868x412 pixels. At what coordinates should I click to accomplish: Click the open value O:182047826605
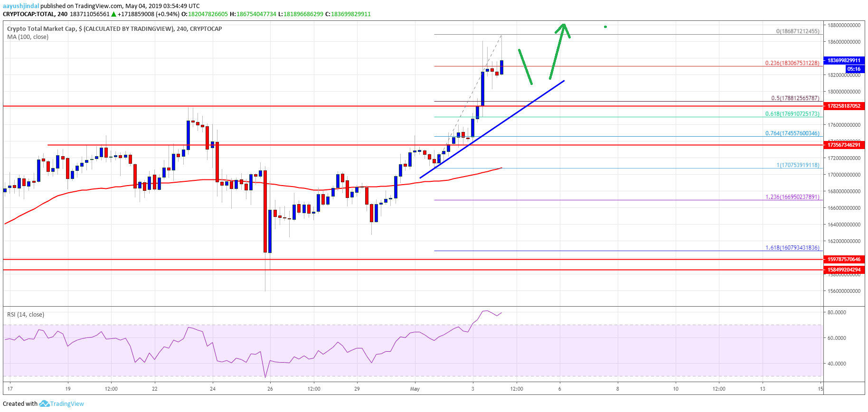coord(205,14)
